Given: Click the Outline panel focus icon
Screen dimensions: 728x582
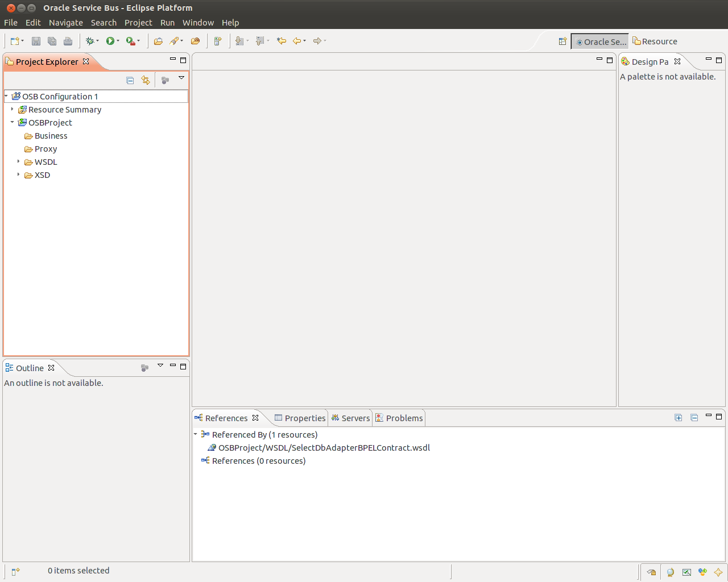Looking at the screenshot, I should pyautogui.click(x=144, y=368).
